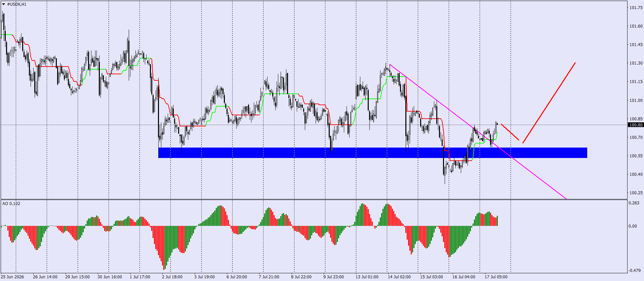Click the 100.55 price scale label
The width and height of the screenshot is (644, 281).
[x=636, y=156]
